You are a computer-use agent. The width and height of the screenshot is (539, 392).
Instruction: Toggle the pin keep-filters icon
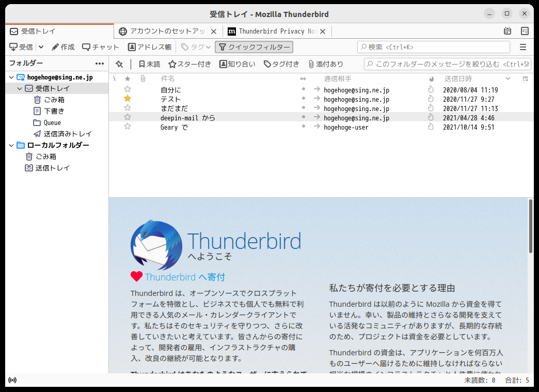[119, 64]
